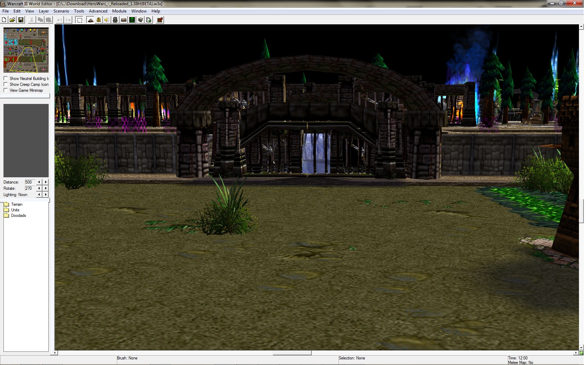
Task: Tick the Show Creep Camp Icons checkbox
Action: tap(6, 84)
